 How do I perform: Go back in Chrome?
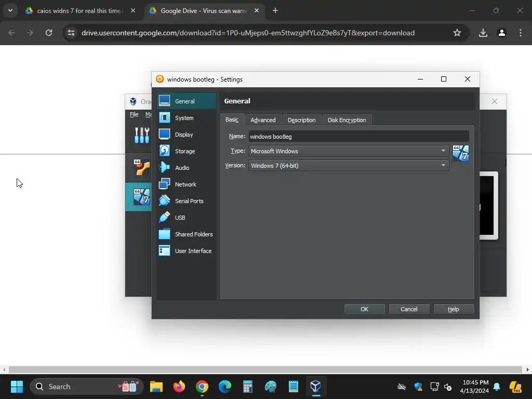tap(11, 33)
